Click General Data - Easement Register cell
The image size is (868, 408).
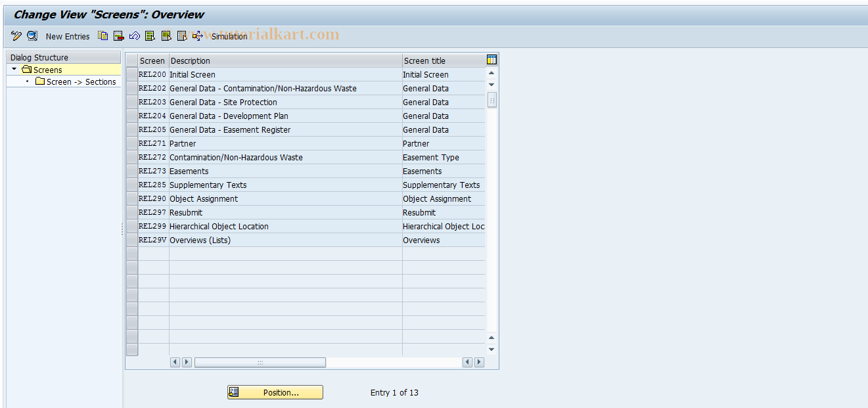pyautogui.click(x=285, y=129)
